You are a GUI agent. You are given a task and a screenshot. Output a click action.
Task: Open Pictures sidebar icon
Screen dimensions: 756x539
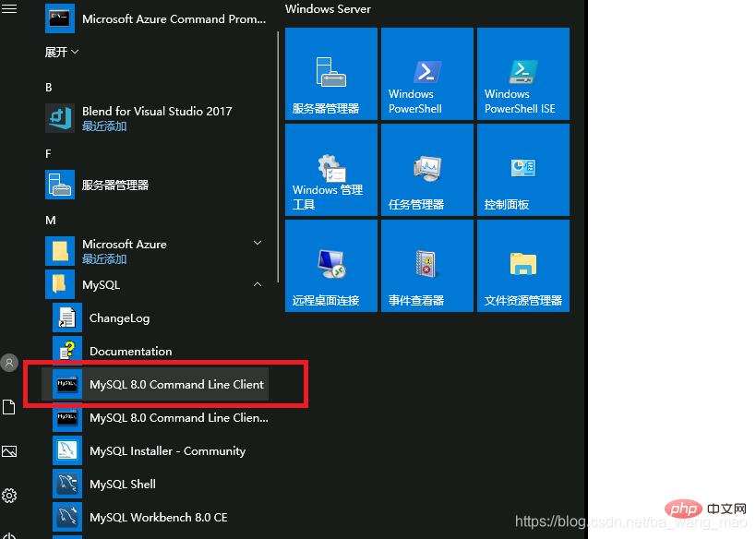[x=9, y=451]
